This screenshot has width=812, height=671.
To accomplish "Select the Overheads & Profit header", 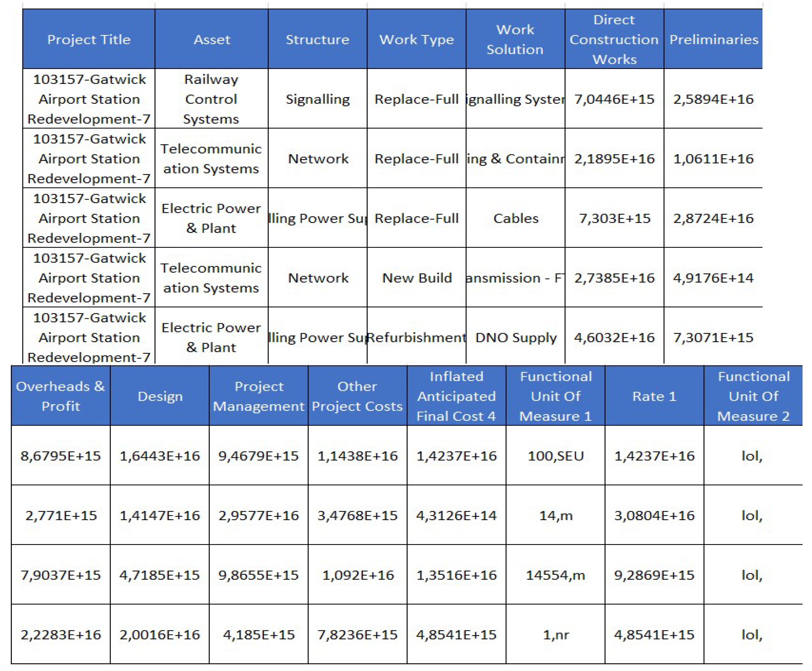I will point(61,396).
